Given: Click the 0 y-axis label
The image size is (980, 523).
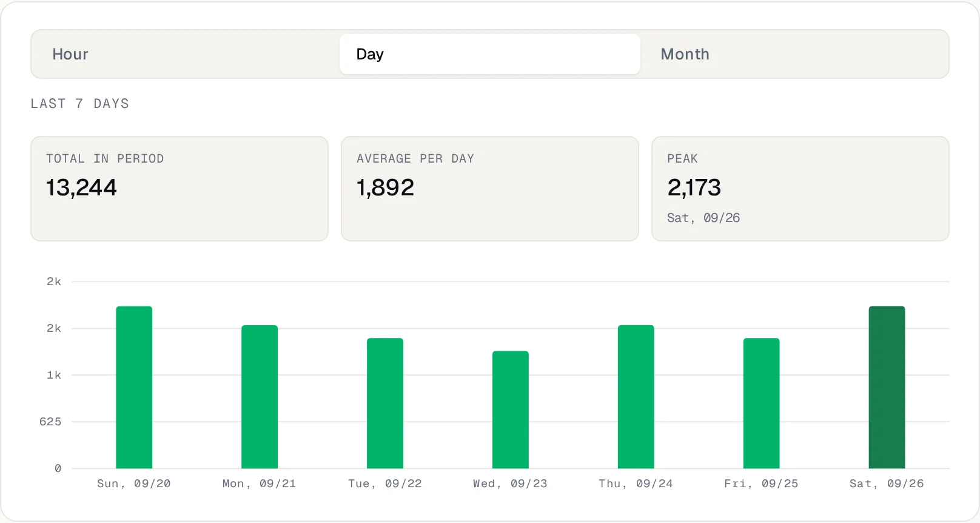Looking at the screenshot, I should (58, 468).
